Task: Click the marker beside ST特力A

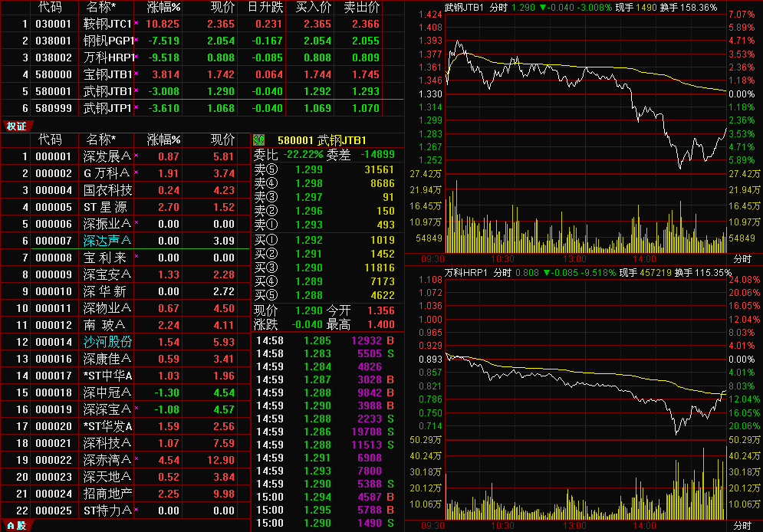Action: pyautogui.click(x=136, y=510)
